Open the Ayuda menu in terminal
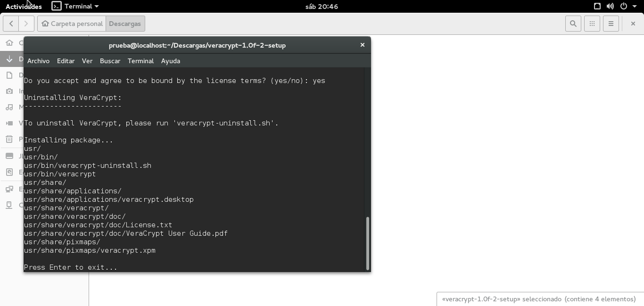Image resolution: width=644 pixels, height=306 pixels. pyautogui.click(x=171, y=61)
